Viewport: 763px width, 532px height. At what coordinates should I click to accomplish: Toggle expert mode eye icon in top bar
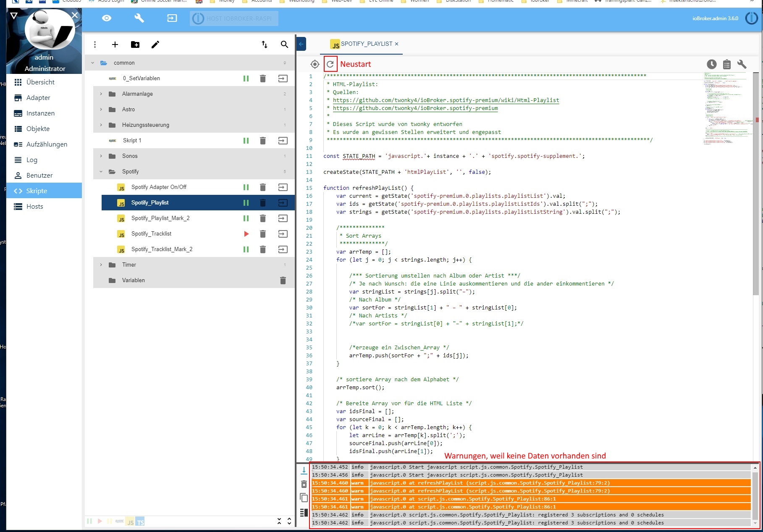click(107, 18)
